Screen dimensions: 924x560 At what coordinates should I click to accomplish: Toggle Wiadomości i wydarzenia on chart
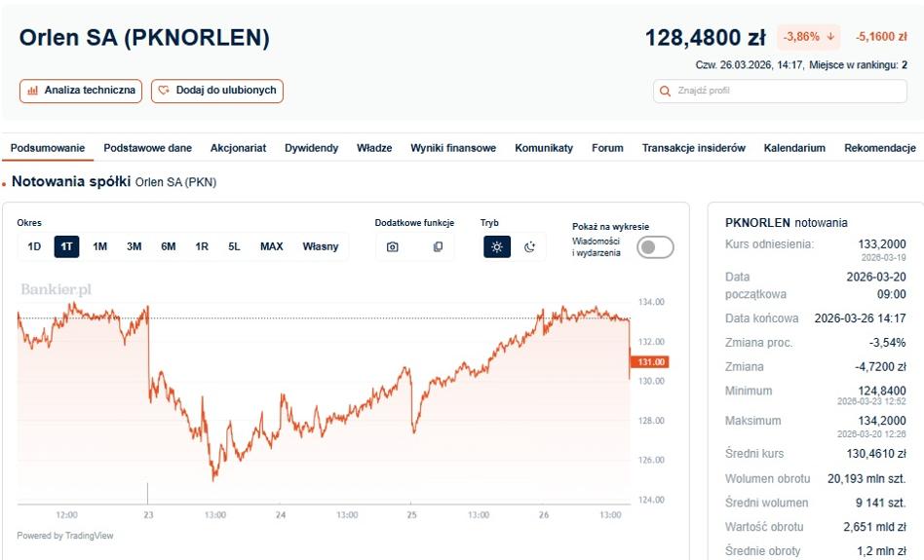click(x=655, y=247)
